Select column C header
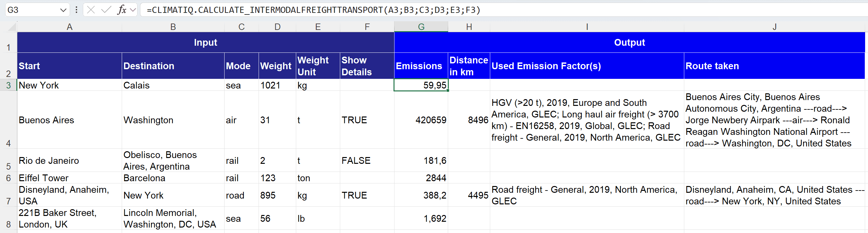 [241, 27]
